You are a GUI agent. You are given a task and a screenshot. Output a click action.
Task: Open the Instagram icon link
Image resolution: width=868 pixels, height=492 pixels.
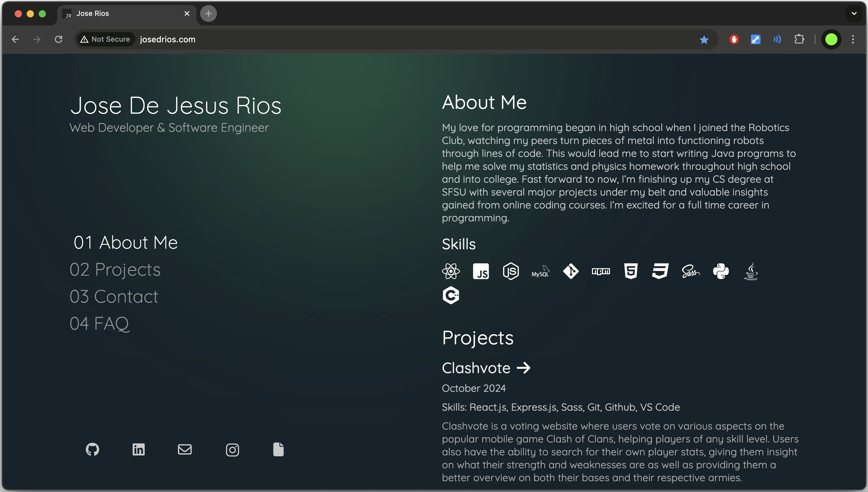(233, 450)
